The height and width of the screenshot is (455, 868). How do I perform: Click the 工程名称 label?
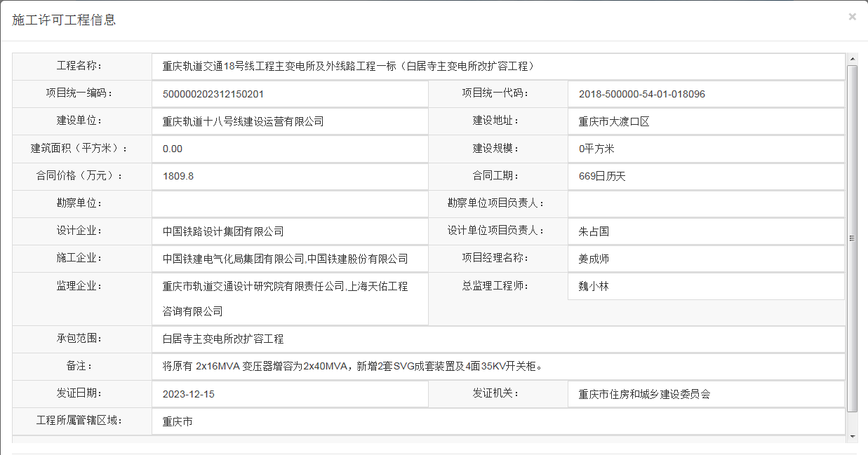80,65
